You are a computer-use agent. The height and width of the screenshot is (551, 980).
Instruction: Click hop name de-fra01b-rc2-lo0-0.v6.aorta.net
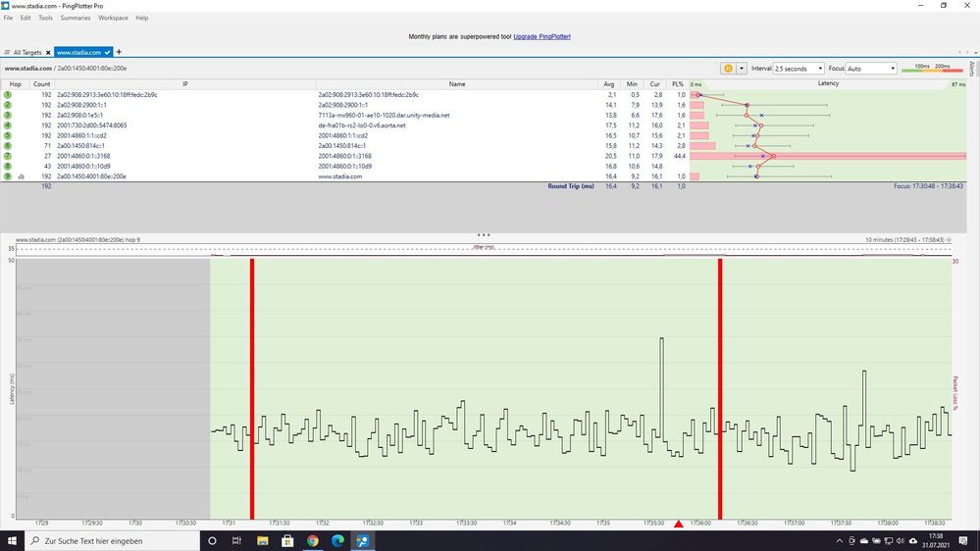362,125
